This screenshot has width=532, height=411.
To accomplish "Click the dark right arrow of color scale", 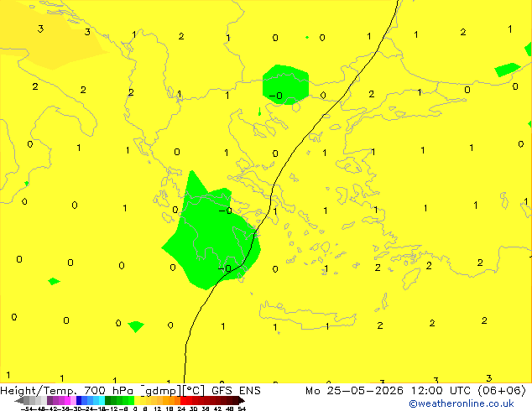I will point(242,401).
